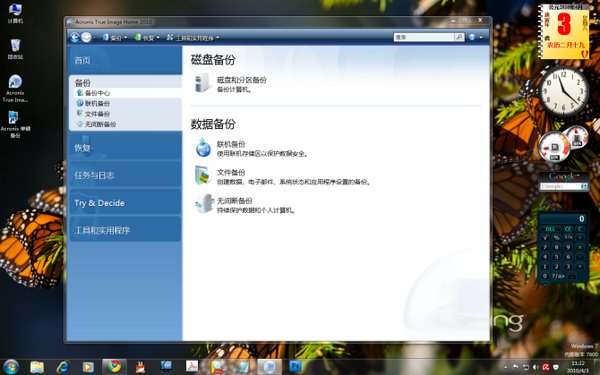Click inside the 搜索 search field
This screenshot has width=600, height=375.
(424, 37)
